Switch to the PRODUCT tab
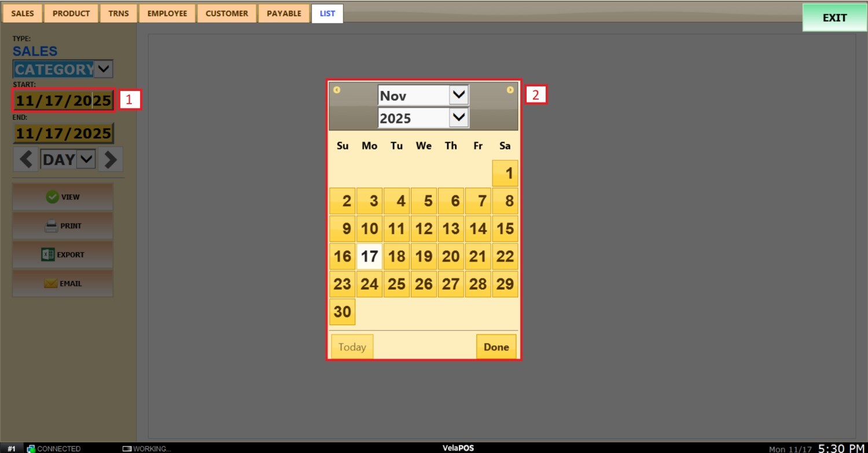The height and width of the screenshot is (453, 868). 71,13
